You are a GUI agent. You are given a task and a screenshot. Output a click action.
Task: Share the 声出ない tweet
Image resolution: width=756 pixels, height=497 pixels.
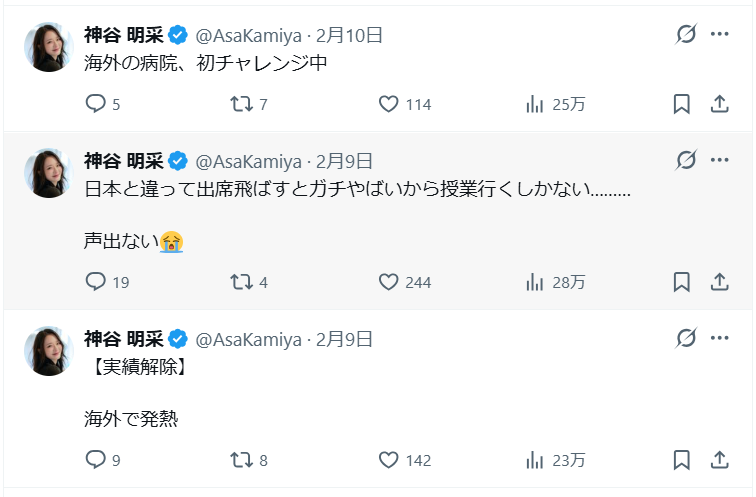click(719, 282)
